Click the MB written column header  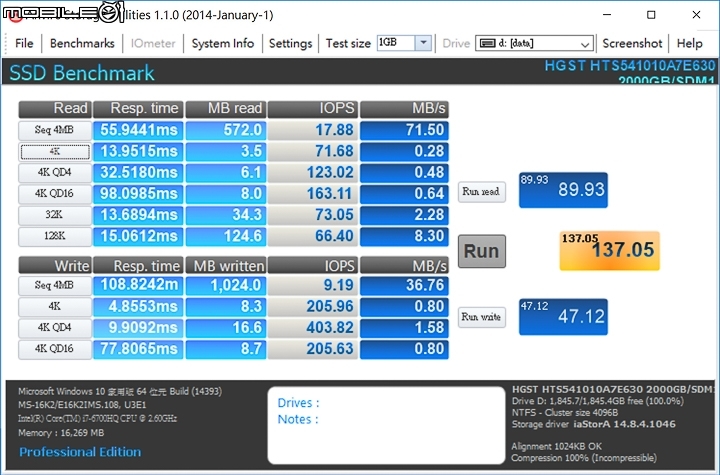click(226, 265)
